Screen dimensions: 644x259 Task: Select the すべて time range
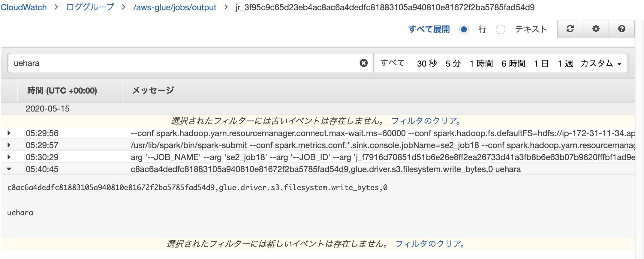point(393,63)
